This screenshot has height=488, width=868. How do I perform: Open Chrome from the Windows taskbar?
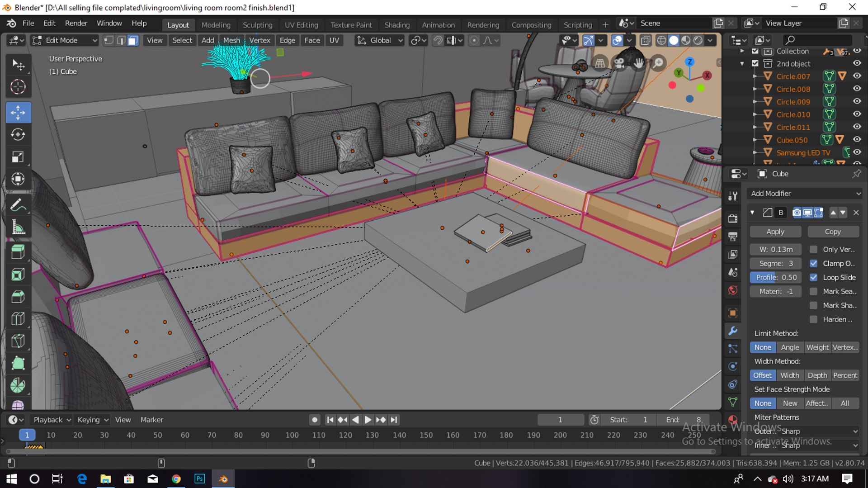pos(176,479)
